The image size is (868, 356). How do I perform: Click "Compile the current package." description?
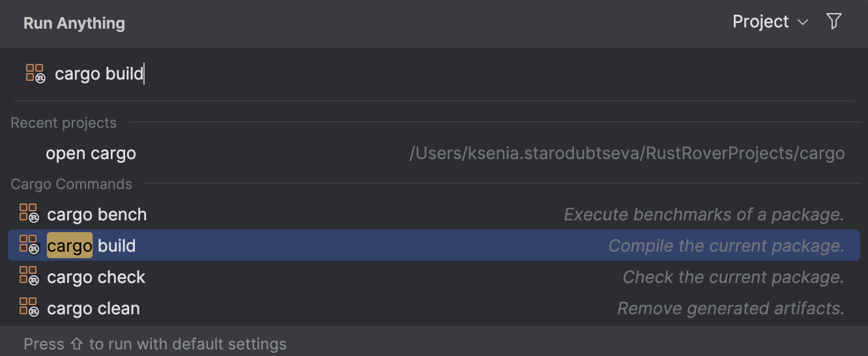pos(725,246)
